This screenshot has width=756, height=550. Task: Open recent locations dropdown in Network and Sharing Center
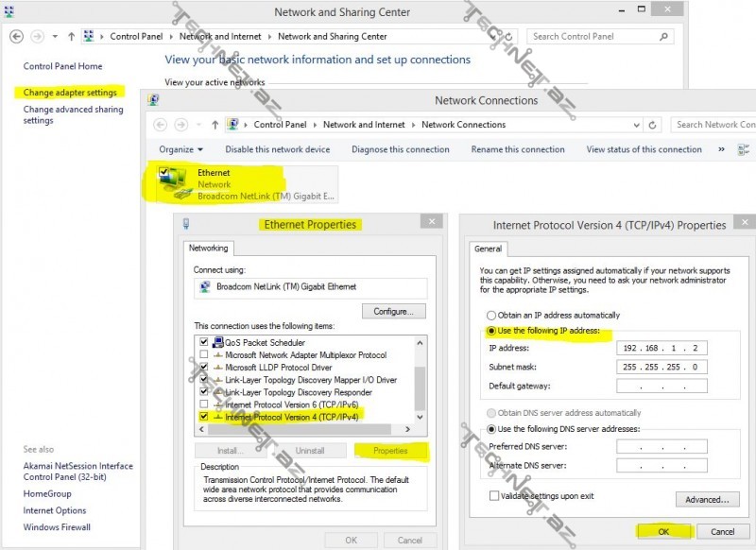(56, 37)
